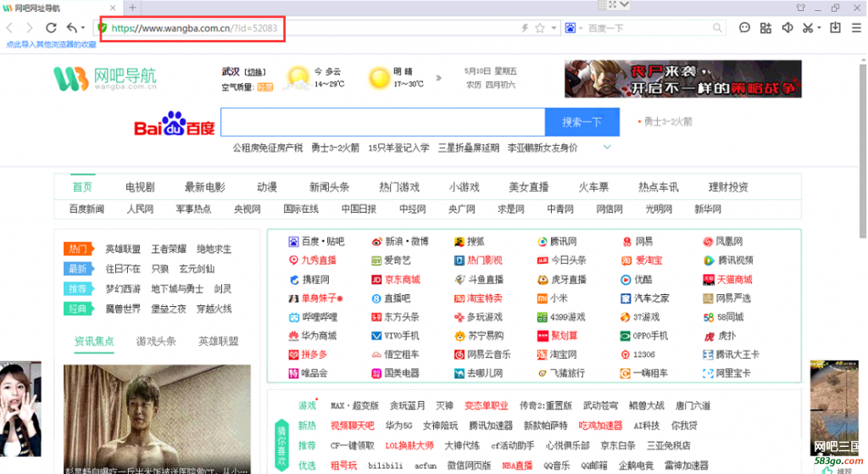
Task: Open the 理财投资 navigation tab
Action: pyautogui.click(x=728, y=187)
